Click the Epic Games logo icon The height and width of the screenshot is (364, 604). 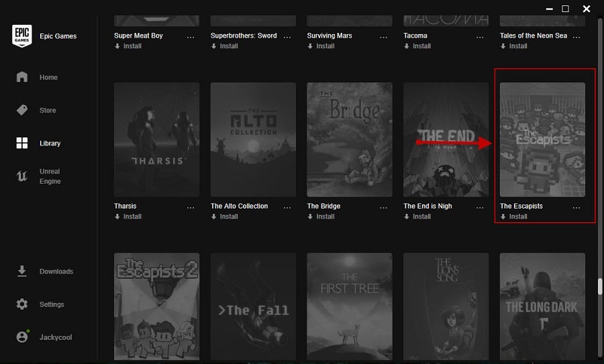pos(22,36)
